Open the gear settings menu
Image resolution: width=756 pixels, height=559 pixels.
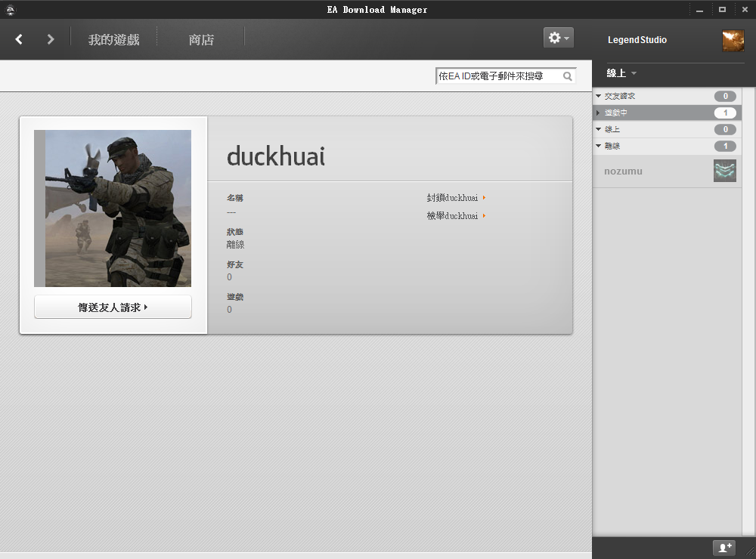coord(558,38)
